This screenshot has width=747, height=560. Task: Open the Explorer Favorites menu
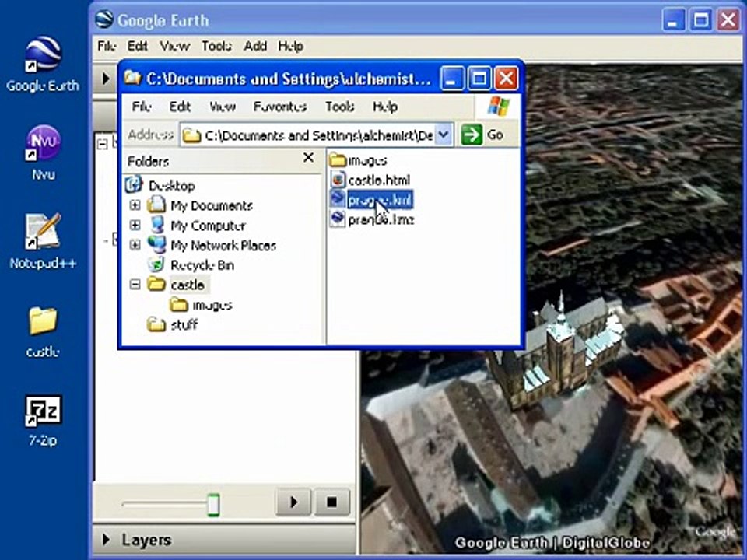point(279,107)
